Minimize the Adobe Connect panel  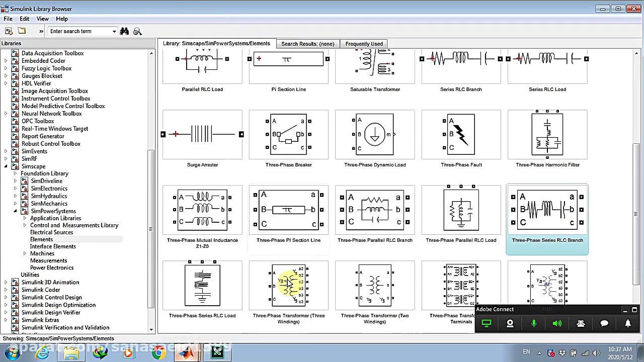tap(625, 310)
